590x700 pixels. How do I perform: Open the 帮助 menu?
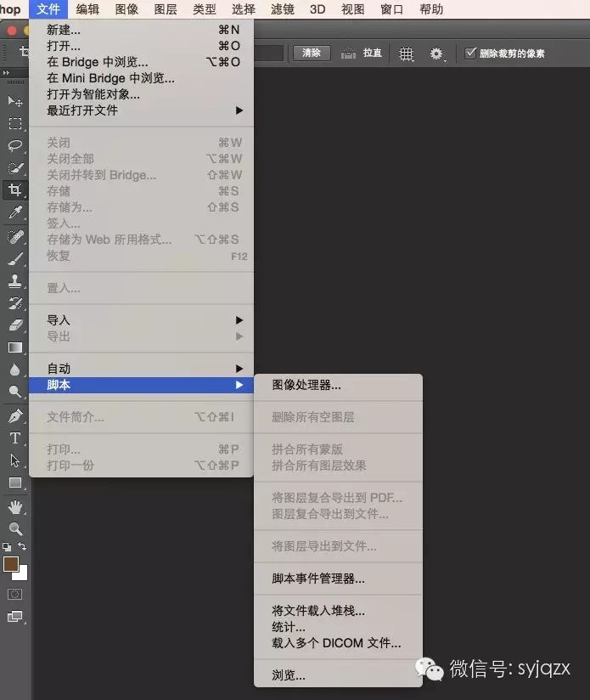431,9
